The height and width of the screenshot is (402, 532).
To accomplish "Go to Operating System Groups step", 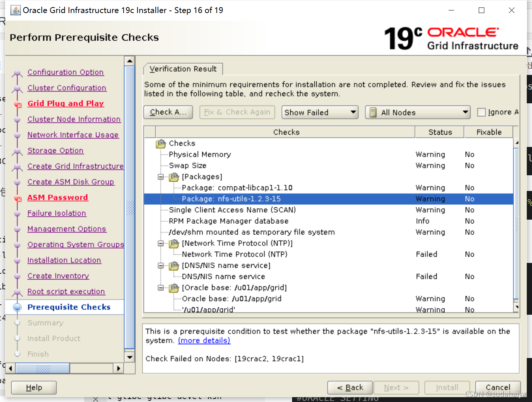I will point(76,245).
